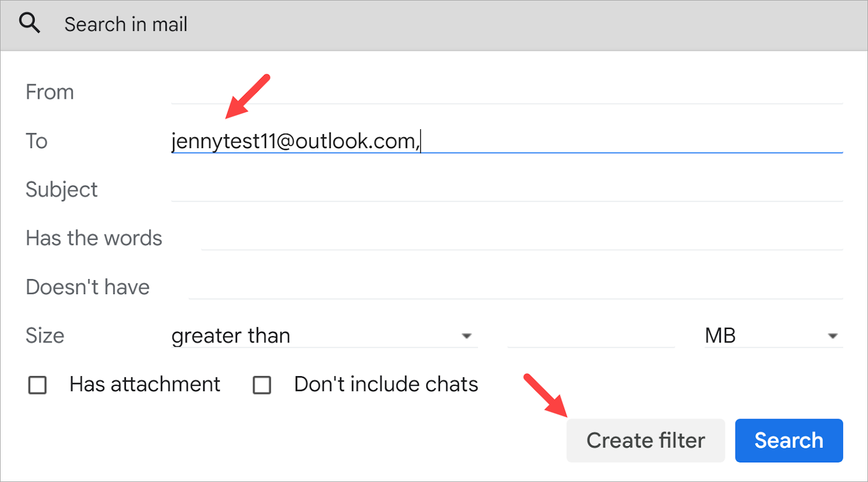The width and height of the screenshot is (868, 482).
Task: Click the From field label
Action: [x=50, y=92]
